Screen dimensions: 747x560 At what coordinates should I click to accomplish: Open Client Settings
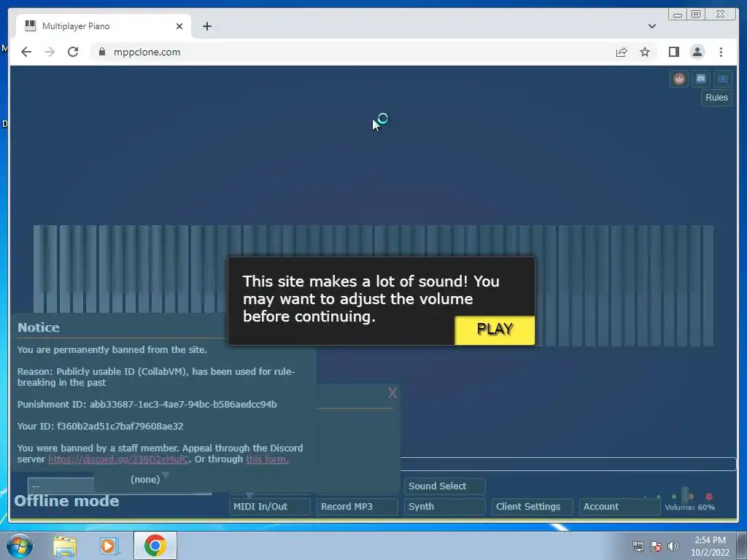click(532, 507)
